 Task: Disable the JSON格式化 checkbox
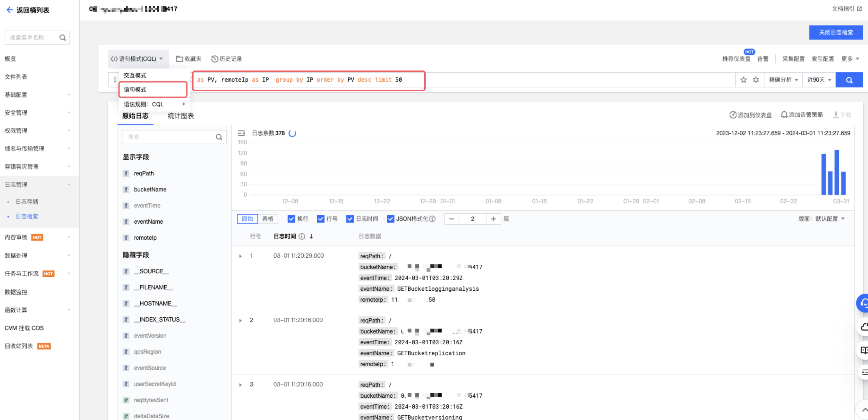[x=390, y=219]
